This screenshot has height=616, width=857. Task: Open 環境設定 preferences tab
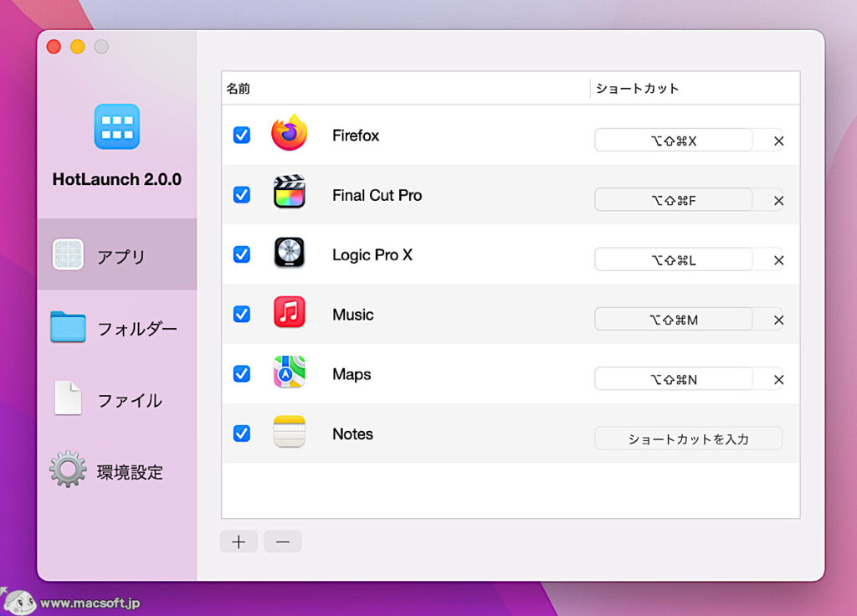click(x=117, y=470)
